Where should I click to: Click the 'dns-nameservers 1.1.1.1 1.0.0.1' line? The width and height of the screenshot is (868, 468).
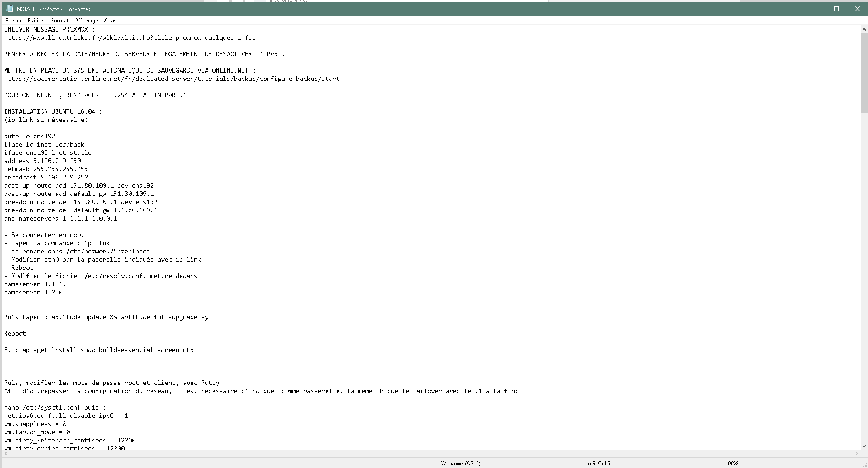pyautogui.click(x=61, y=219)
